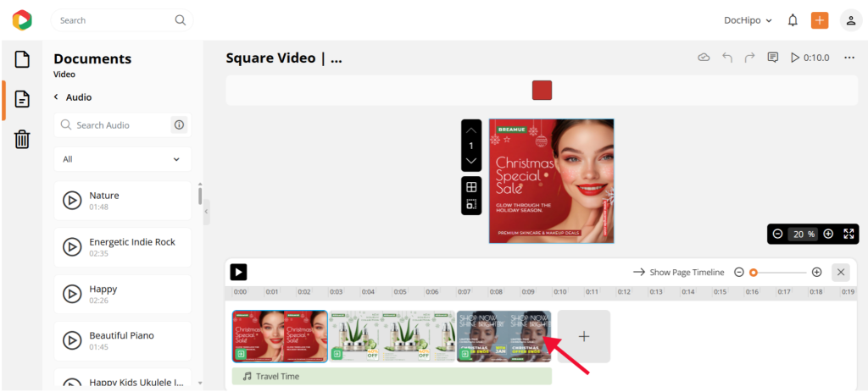Zoom out the canvas with minus
The image size is (868, 392).
[777, 234]
